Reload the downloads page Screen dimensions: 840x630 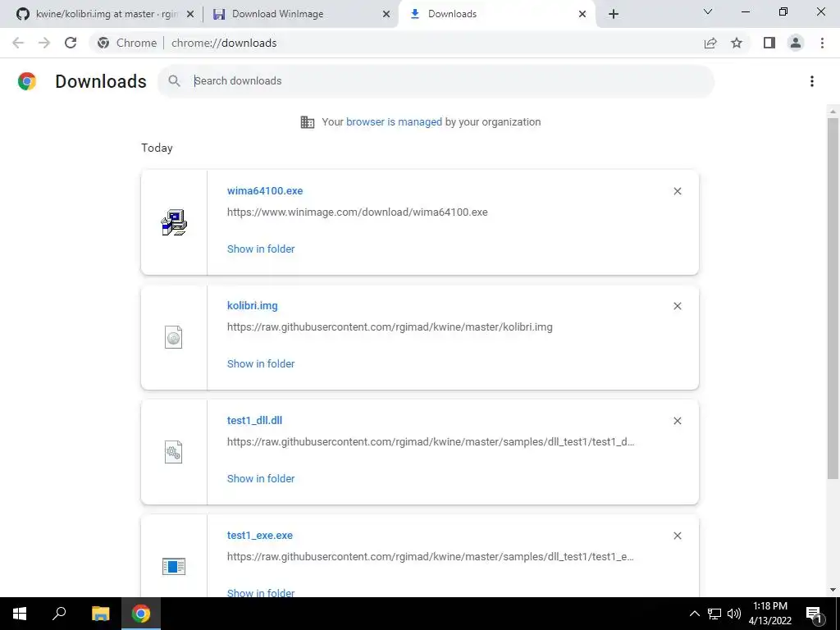click(x=71, y=43)
